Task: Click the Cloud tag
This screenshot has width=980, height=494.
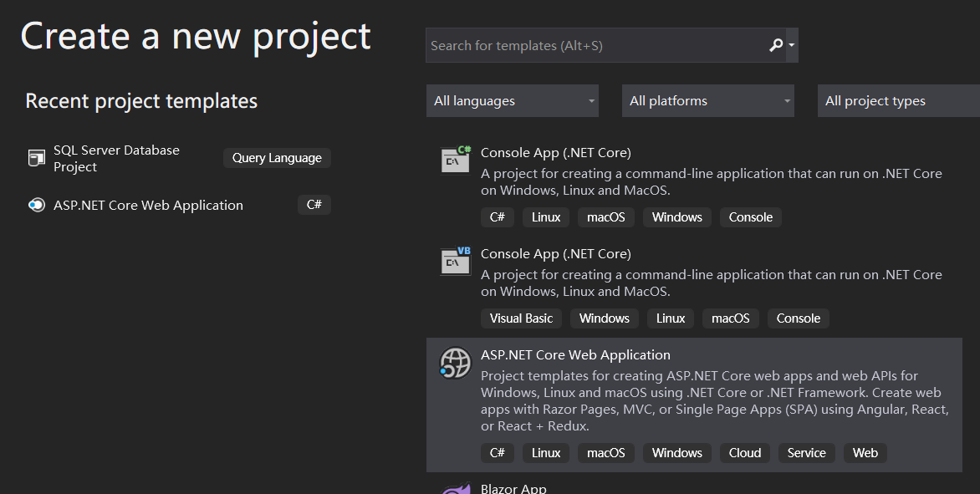Action: (x=745, y=453)
